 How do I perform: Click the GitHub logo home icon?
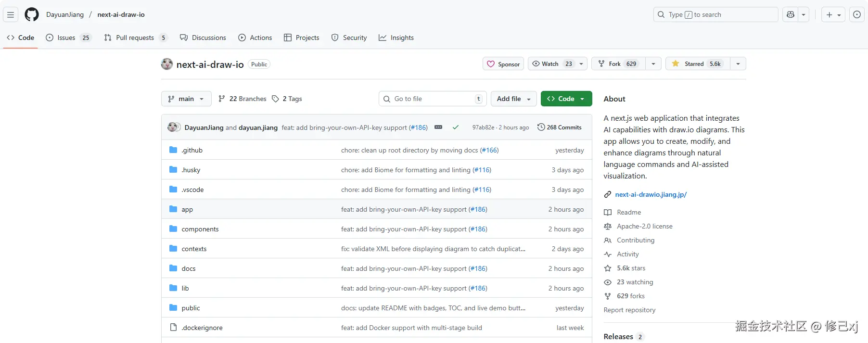point(32,15)
